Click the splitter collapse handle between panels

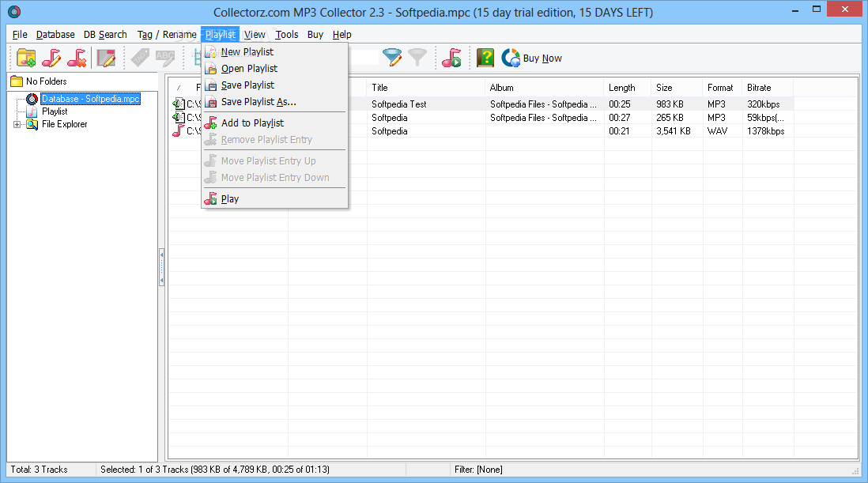click(x=161, y=267)
